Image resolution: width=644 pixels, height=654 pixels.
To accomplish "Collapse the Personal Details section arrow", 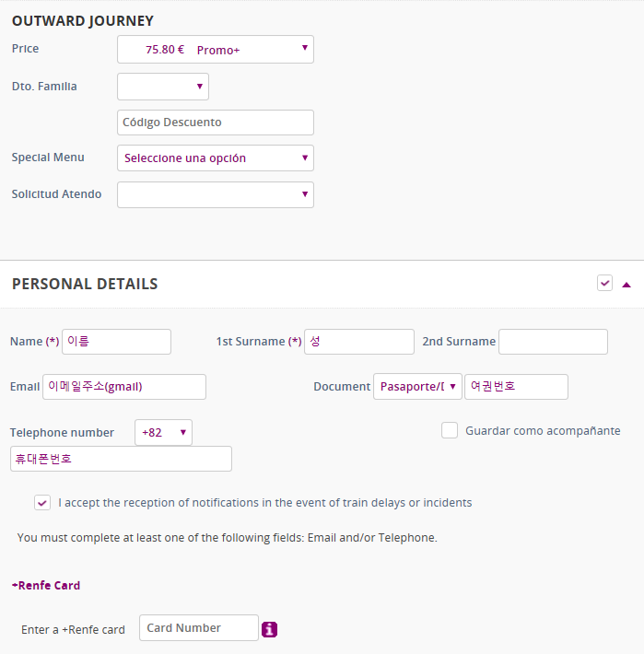I will [x=626, y=285].
